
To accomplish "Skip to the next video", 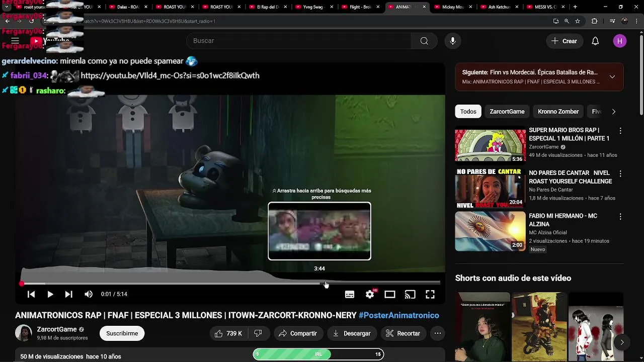I will tap(68, 294).
